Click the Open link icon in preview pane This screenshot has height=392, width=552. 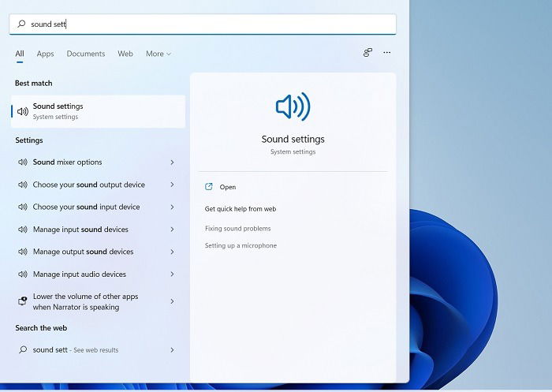209,187
